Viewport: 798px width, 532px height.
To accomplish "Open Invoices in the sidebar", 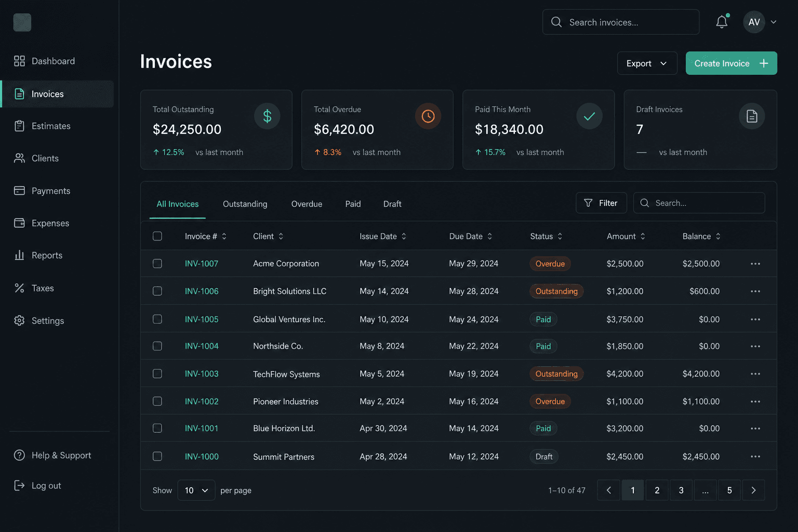I will coord(57,94).
